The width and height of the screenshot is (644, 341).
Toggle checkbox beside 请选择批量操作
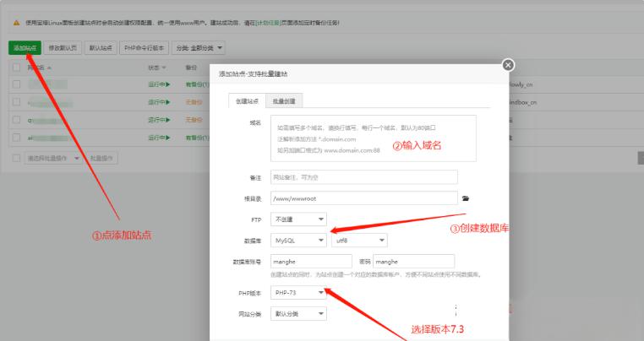tap(16, 158)
